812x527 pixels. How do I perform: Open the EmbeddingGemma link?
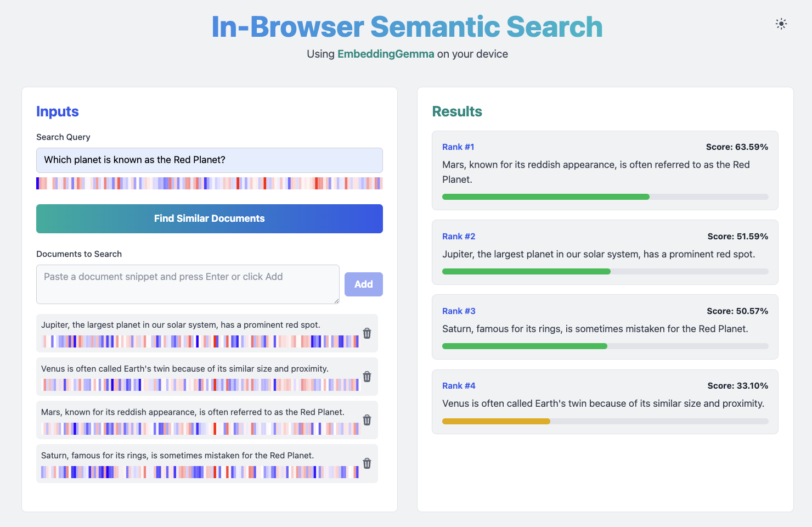[386, 54]
